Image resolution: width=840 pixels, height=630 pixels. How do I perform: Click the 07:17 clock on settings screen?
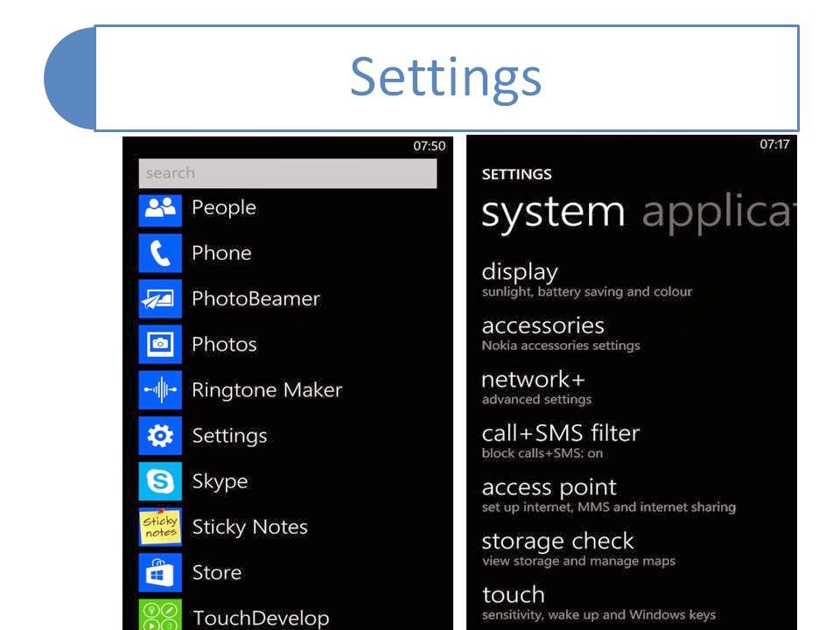tap(774, 144)
